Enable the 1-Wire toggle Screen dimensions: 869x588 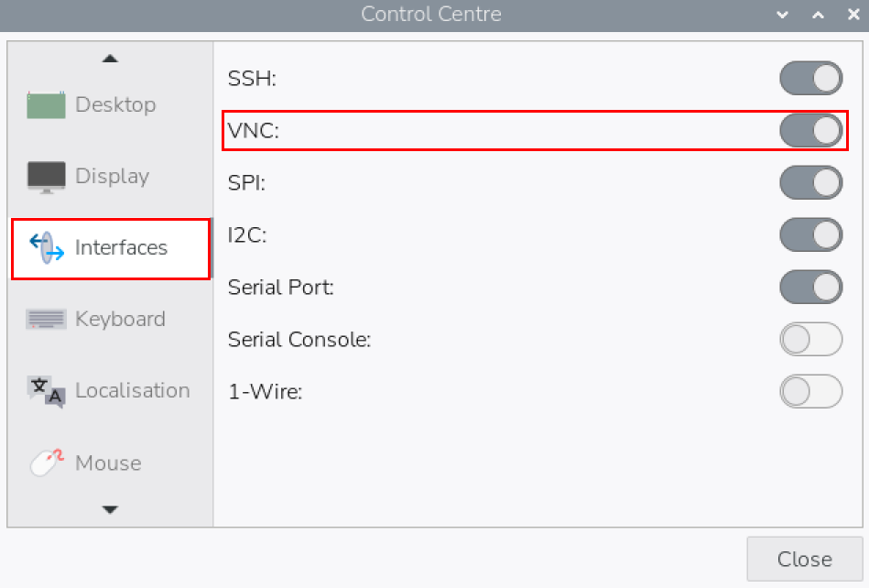[x=810, y=392]
